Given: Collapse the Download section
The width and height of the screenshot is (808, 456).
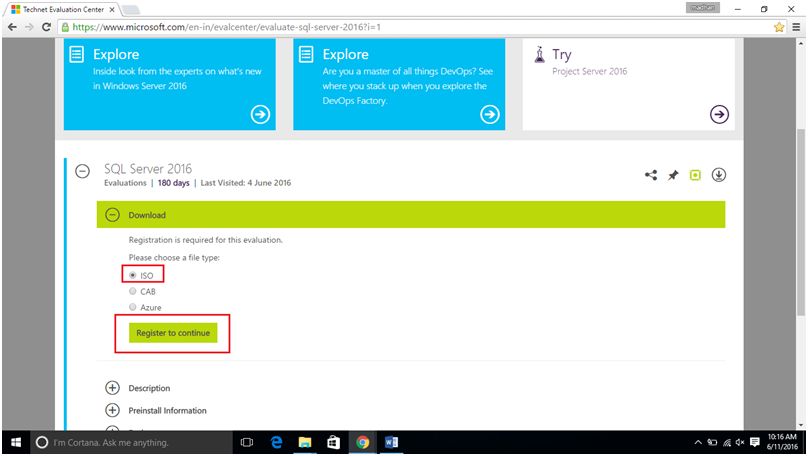Looking at the screenshot, I should 112,215.
